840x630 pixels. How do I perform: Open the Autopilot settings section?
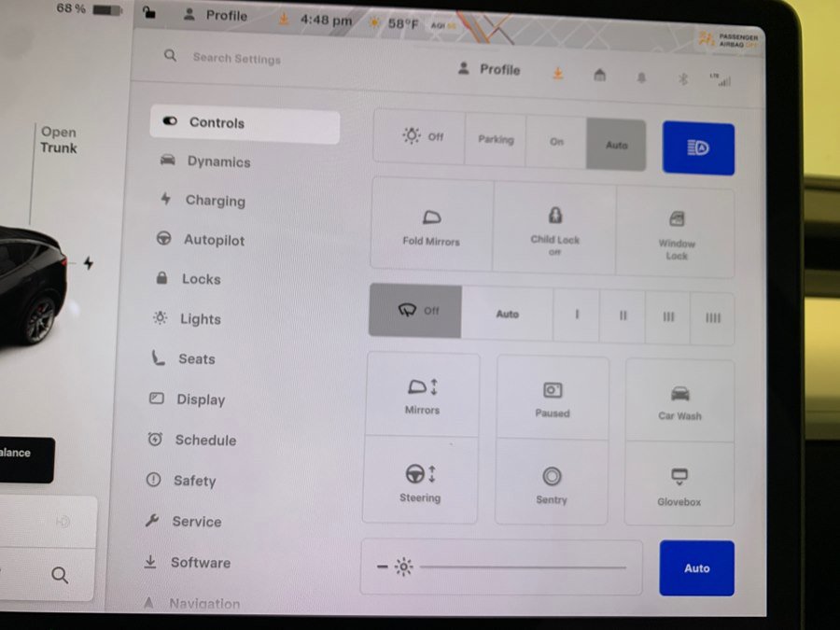201,240
